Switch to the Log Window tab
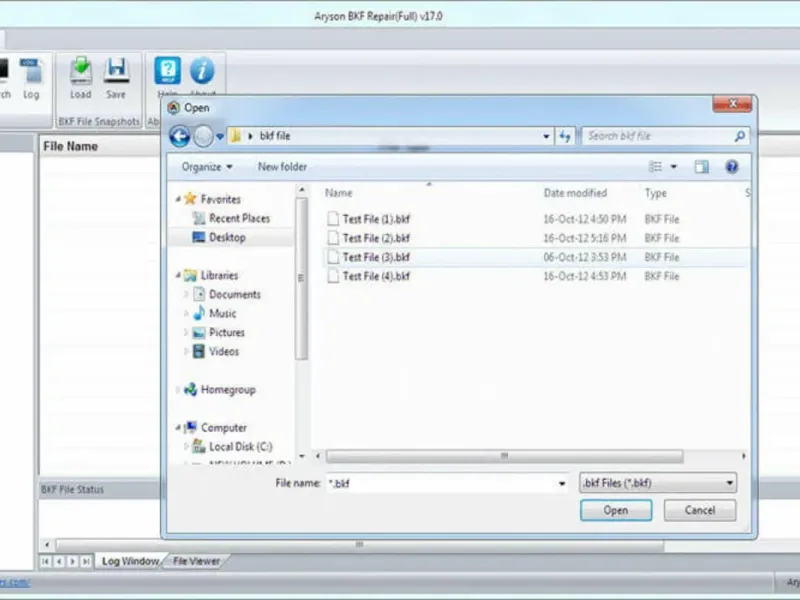The width and height of the screenshot is (800, 600). tap(130, 561)
